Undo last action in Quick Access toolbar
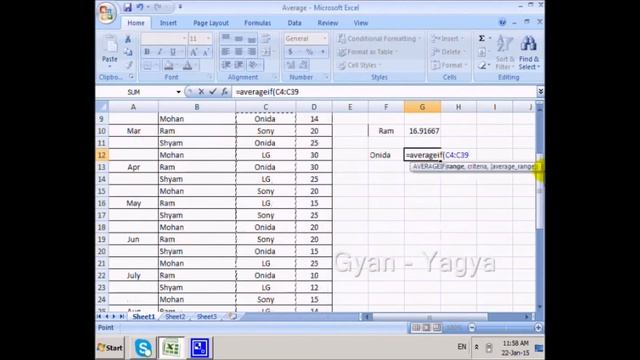 point(140,7)
